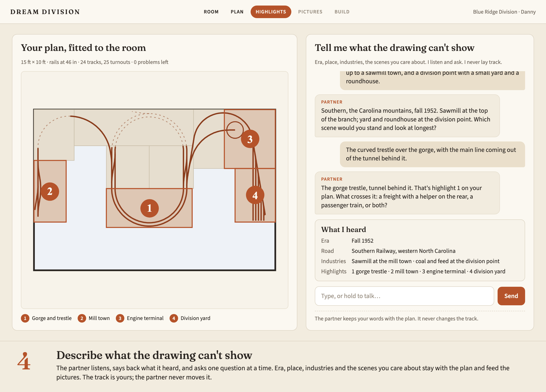Focus the 'Type, or hold to talk' input
Image resolution: width=546 pixels, height=392 pixels.
[404, 296]
